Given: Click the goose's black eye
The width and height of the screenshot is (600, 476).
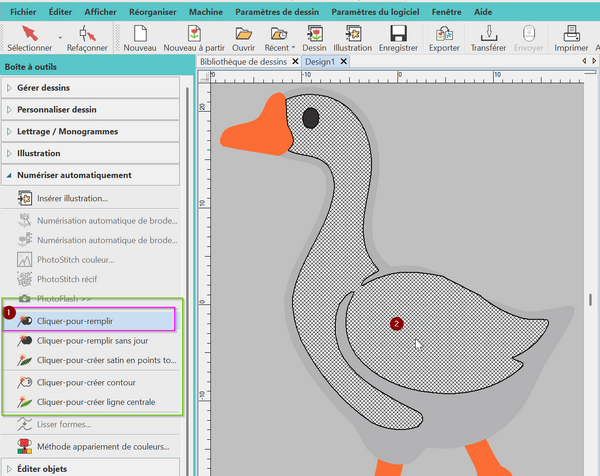Looking at the screenshot, I should click(310, 119).
